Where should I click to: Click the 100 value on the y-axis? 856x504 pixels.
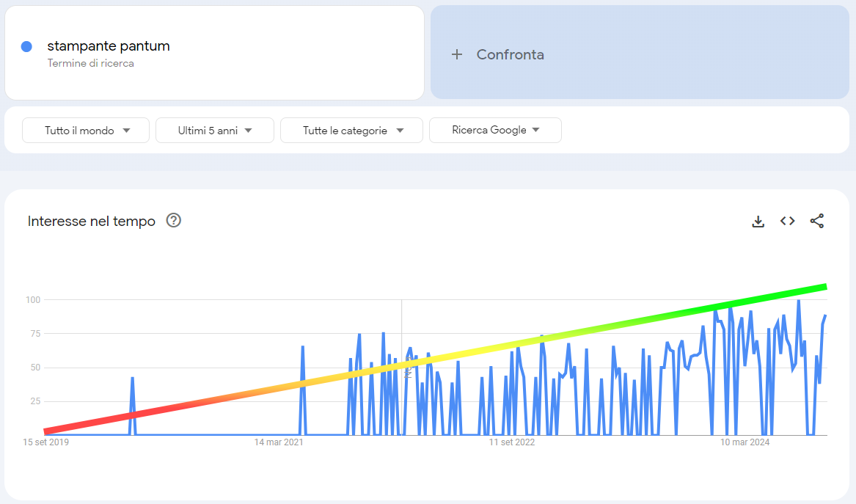tap(32, 300)
